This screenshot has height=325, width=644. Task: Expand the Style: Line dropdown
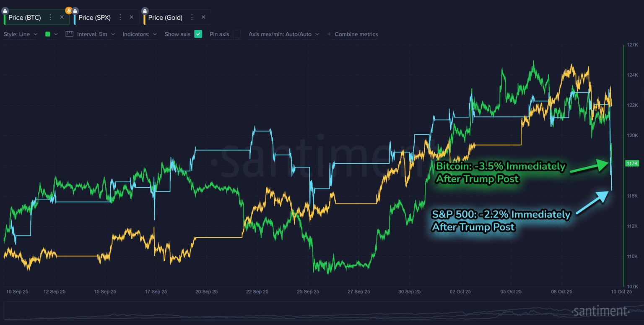point(21,34)
